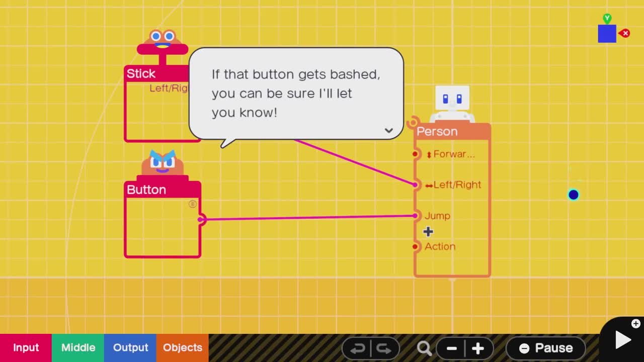The width and height of the screenshot is (644, 362).
Task: Click the Forward/back input port dot on Person
Action: [x=415, y=154]
